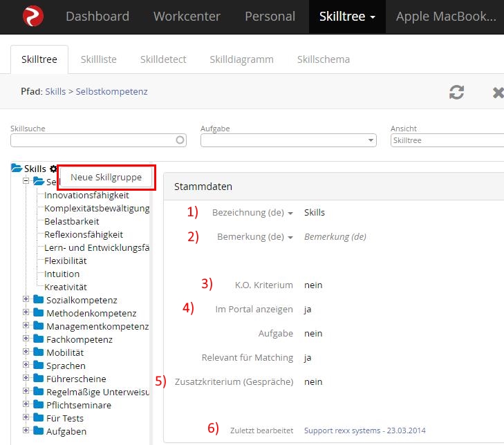Image resolution: width=504 pixels, height=445 pixels.
Task: Click the Methodenkompetenz folder icon
Action: coord(39,312)
